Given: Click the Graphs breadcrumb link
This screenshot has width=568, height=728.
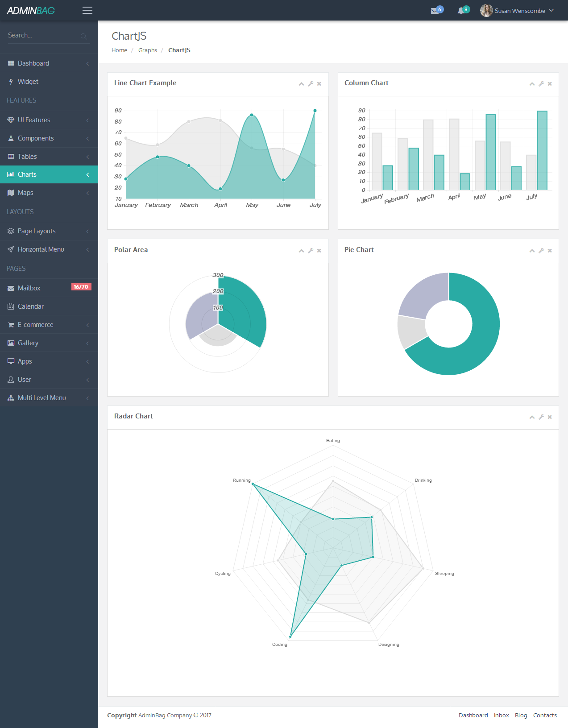Looking at the screenshot, I should (148, 50).
